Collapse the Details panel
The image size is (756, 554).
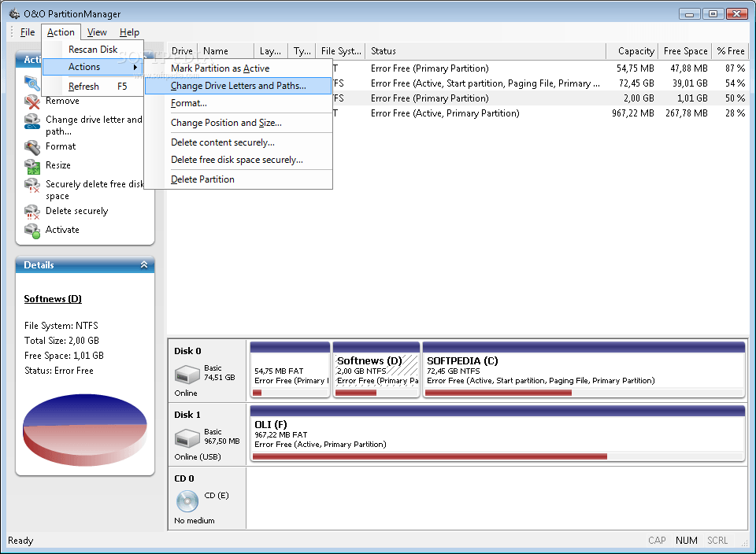143,265
